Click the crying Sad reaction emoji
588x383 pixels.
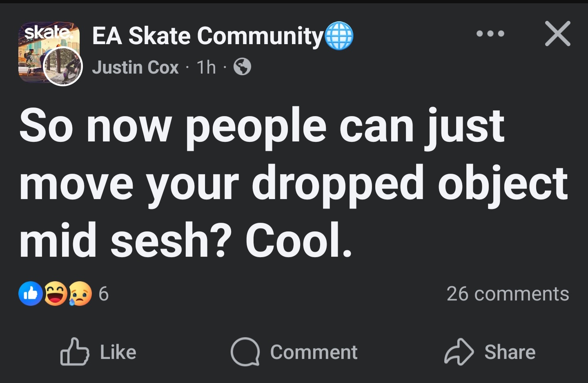click(x=80, y=293)
